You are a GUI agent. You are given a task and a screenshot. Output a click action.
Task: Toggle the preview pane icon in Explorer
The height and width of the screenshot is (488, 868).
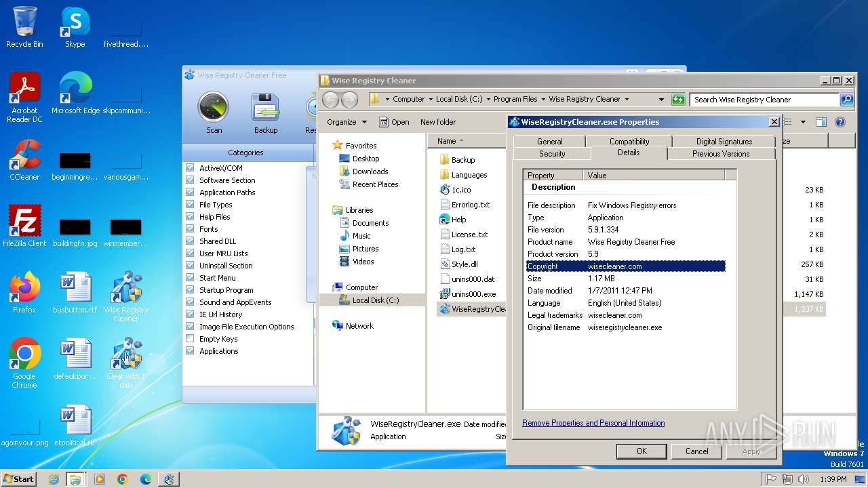click(x=821, y=122)
